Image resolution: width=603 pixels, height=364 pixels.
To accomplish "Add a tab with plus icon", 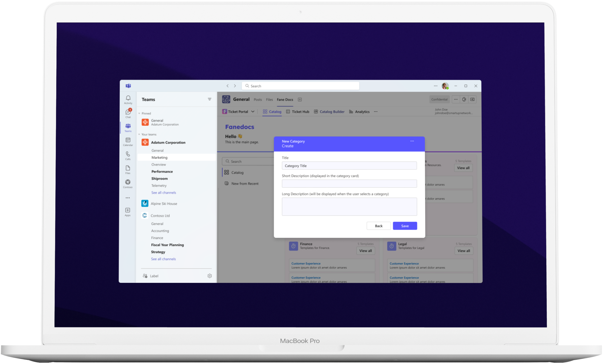I will coord(300,100).
